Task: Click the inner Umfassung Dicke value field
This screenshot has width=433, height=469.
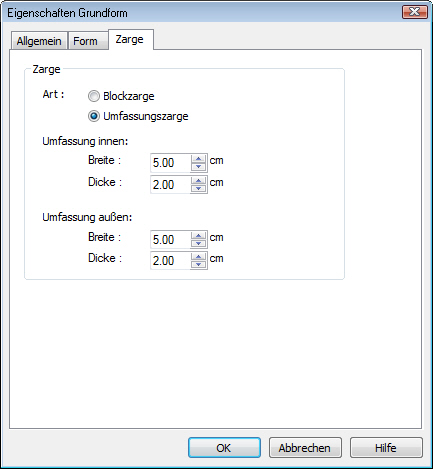Action: pyautogui.click(x=171, y=185)
